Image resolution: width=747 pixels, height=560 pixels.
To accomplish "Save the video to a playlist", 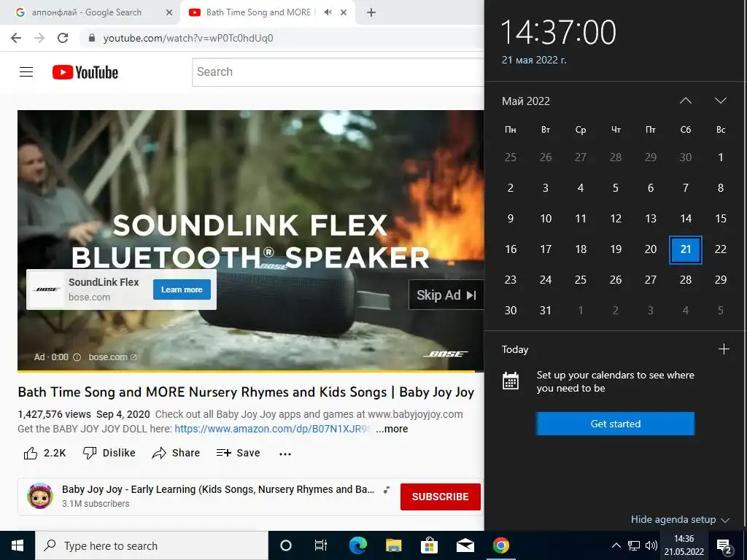I will click(x=239, y=453).
